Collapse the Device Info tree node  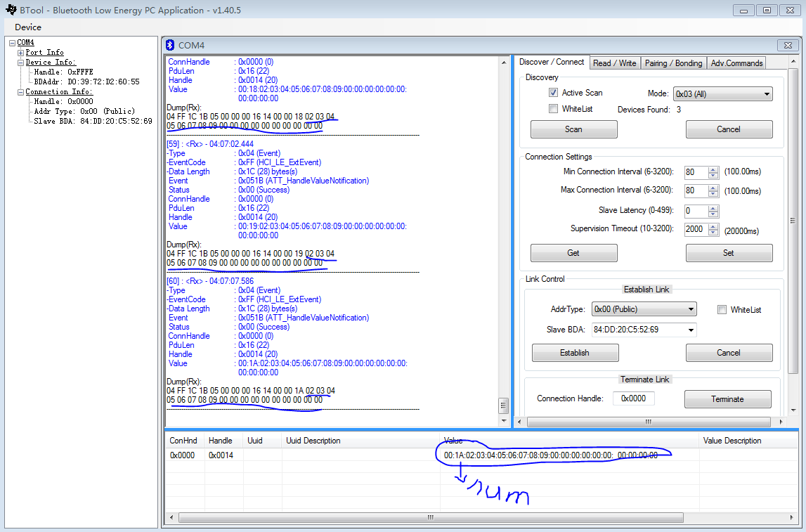click(x=20, y=62)
